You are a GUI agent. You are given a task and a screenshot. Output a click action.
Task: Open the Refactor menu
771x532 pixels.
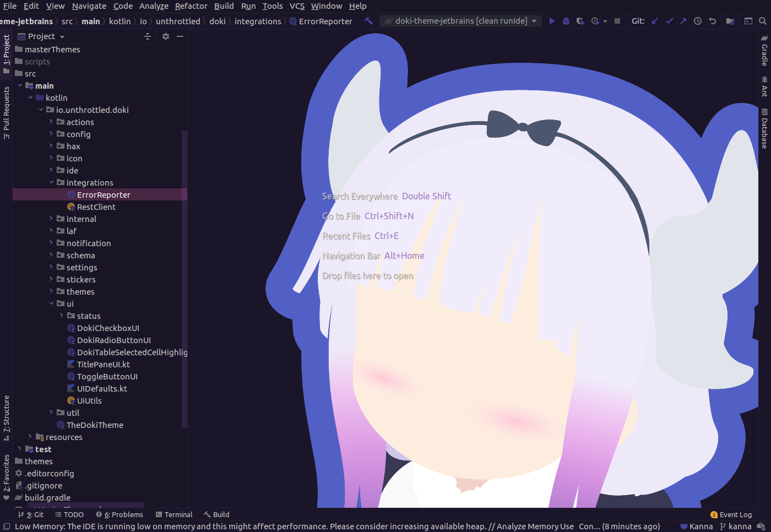pyautogui.click(x=191, y=6)
